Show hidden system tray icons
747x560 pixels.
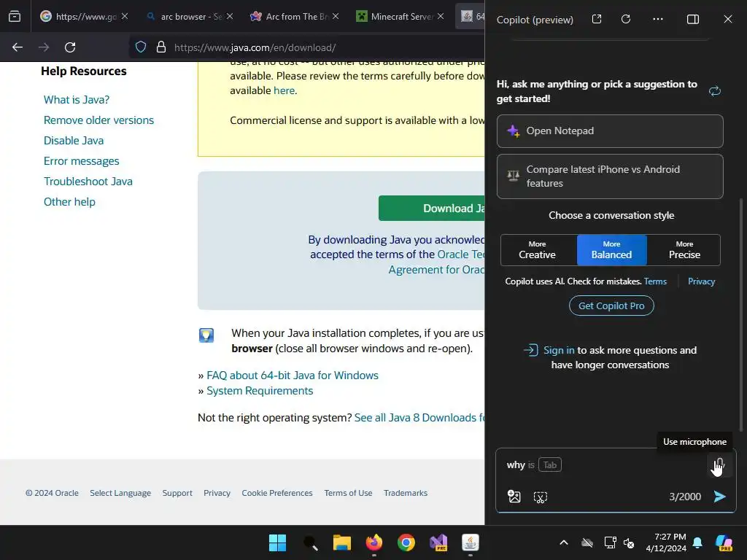coord(564,542)
